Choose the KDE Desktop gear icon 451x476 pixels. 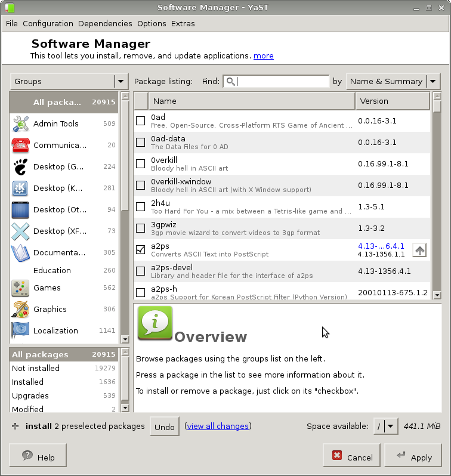(x=20, y=188)
